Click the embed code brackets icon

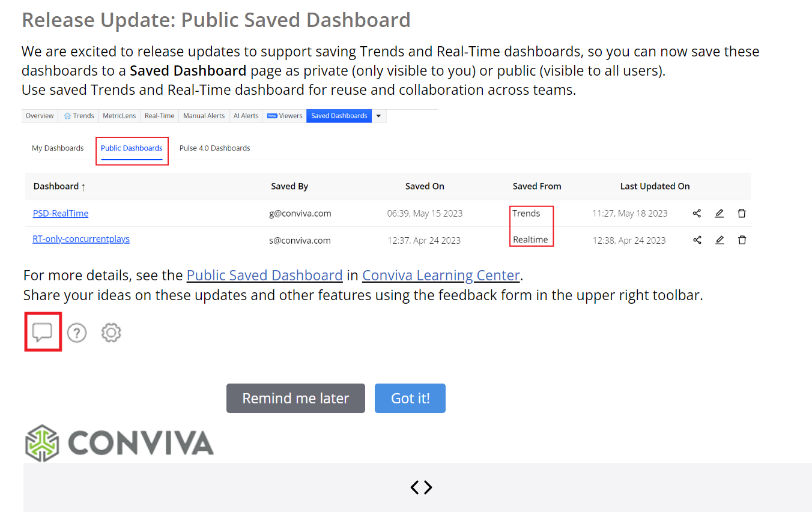421,487
